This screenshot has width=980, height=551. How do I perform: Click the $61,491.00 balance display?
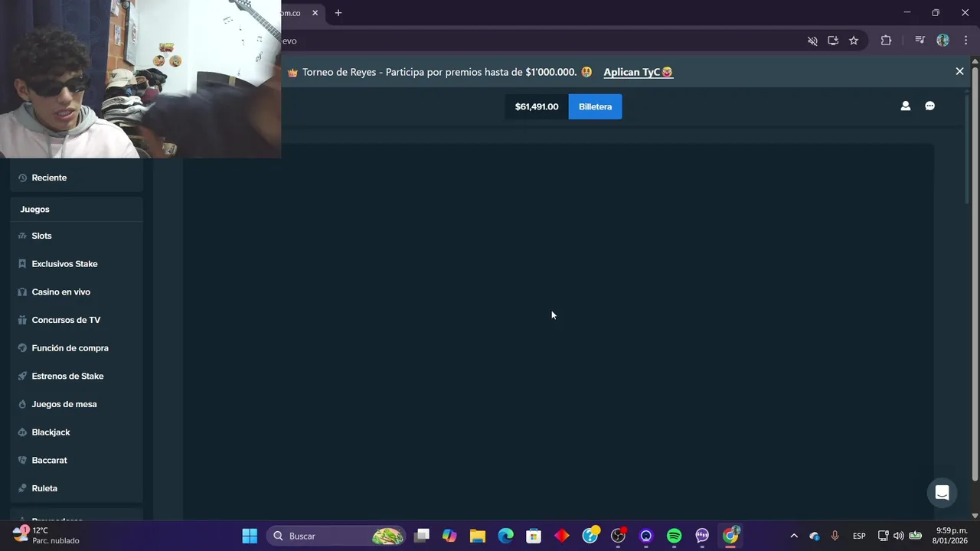(537, 106)
